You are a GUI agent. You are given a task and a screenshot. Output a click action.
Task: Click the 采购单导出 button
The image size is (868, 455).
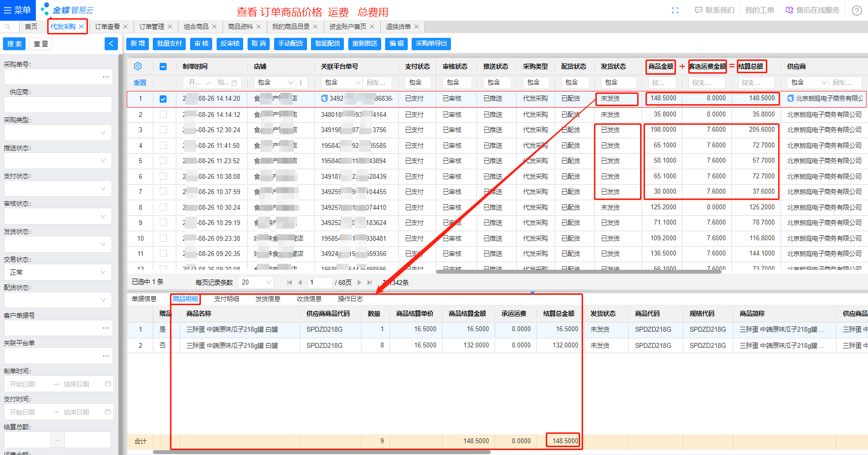pos(431,44)
